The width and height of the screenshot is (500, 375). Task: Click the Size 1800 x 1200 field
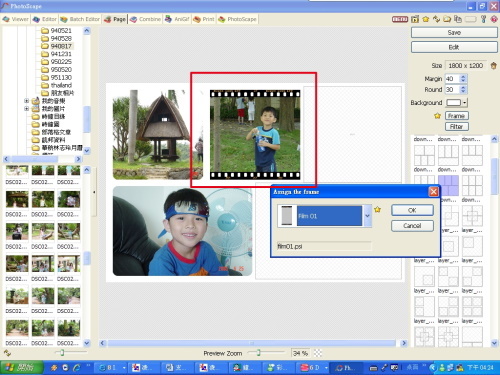[466, 66]
